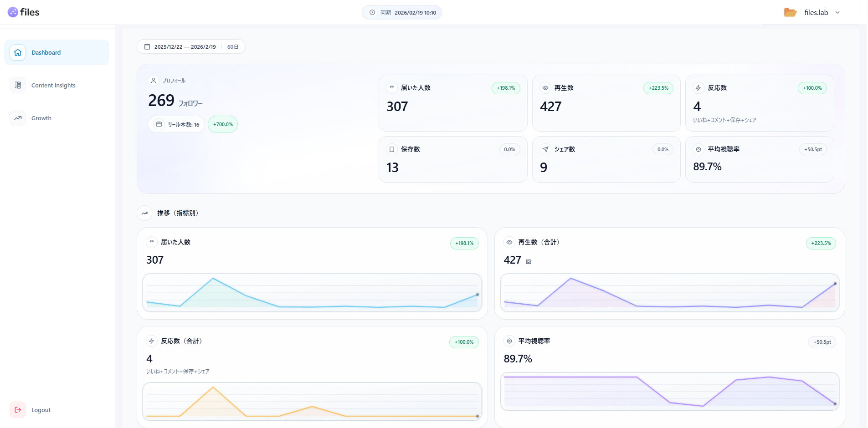868x428 pixels.
Task: Click the eye icon in 再生数 card
Action: [x=545, y=88]
